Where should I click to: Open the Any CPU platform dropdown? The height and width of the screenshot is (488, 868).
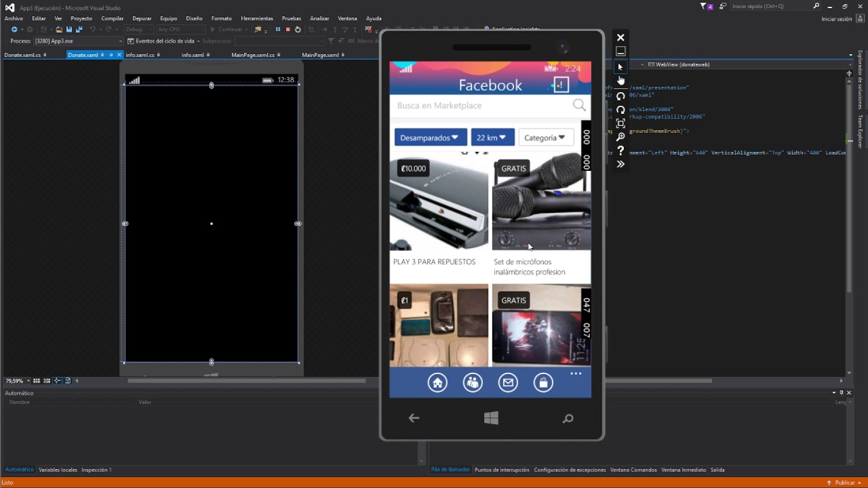pos(180,29)
